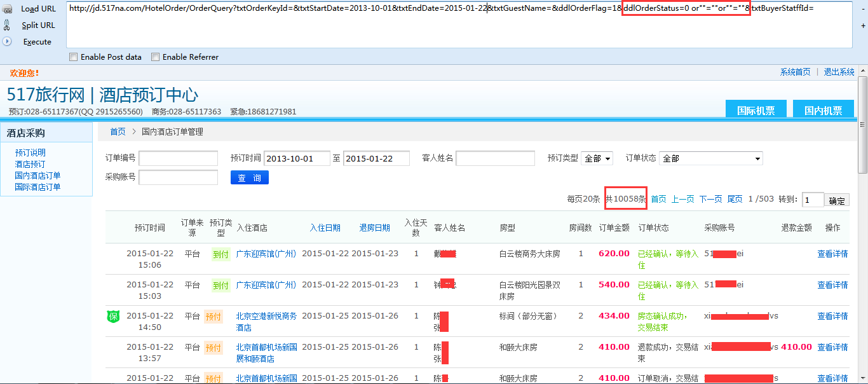This screenshot has height=384, width=868.
Task: Open 北京空港新悦商务酒店 hotel link
Action: [x=266, y=322]
